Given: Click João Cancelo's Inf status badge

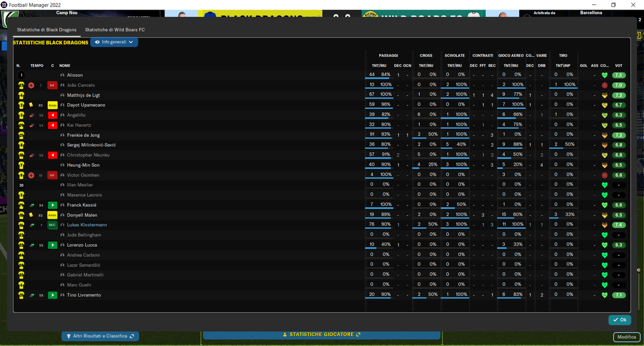Looking at the screenshot, I should click(x=52, y=85).
